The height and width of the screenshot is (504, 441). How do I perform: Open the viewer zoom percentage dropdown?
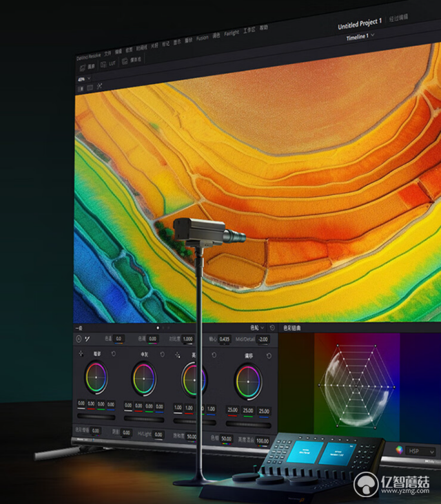[x=84, y=78]
